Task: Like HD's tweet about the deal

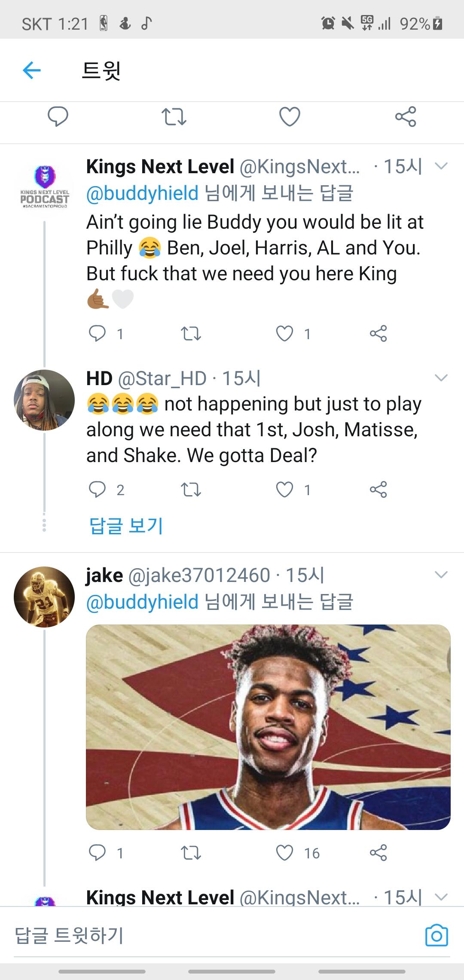Action: pyautogui.click(x=284, y=490)
